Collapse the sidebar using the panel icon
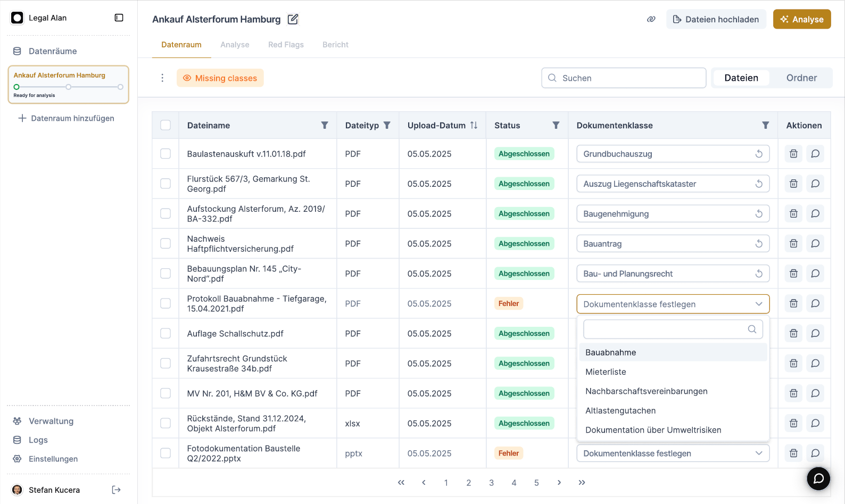The image size is (845, 504). [119, 18]
